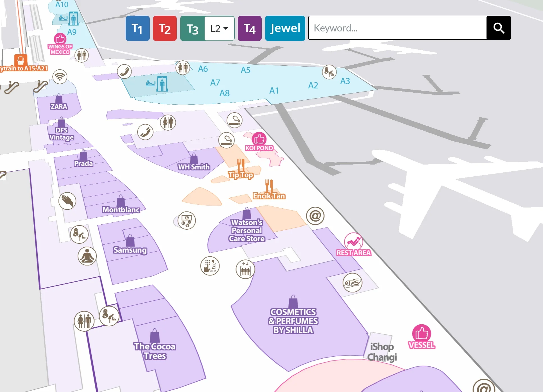Select the restroom icon above WH Smith
543x392 pixels.
coord(168,122)
